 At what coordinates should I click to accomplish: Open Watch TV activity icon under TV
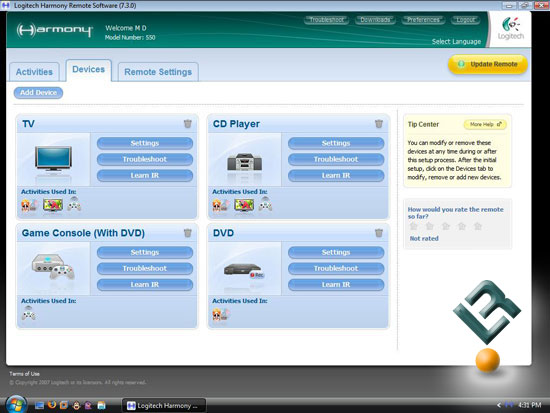pyautogui.click(x=53, y=205)
